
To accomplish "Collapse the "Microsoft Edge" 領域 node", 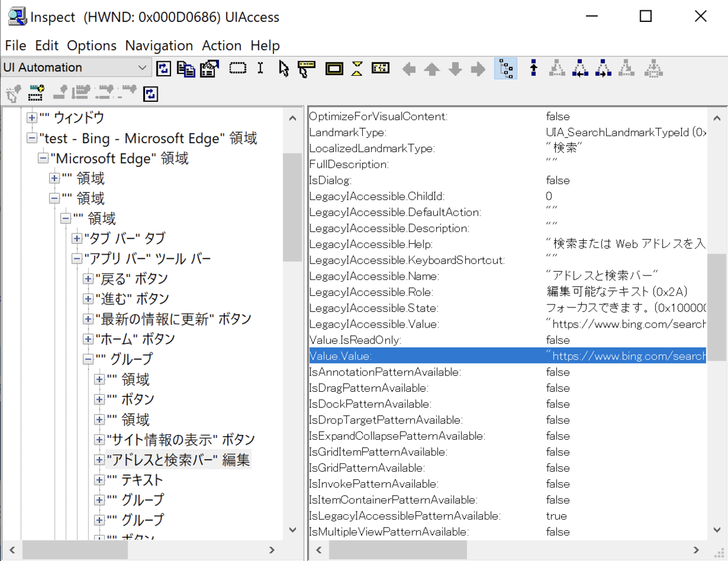I will click(x=43, y=158).
